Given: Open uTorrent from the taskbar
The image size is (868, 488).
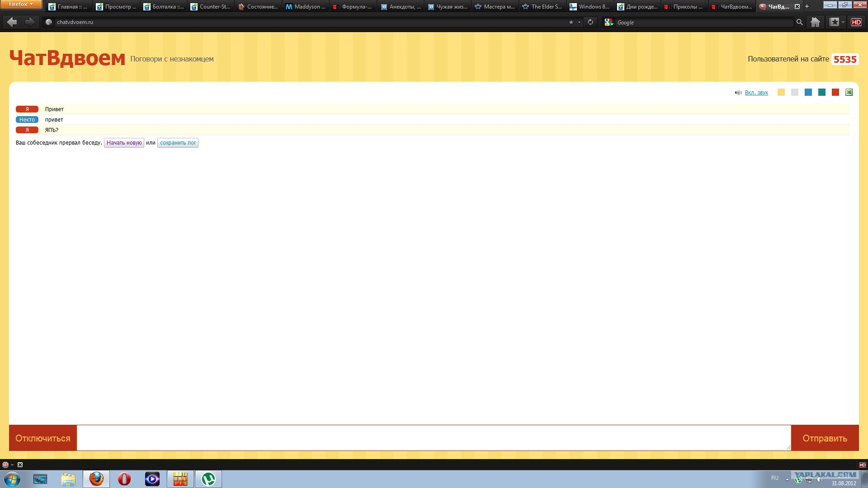Looking at the screenshot, I should tap(208, 479).
